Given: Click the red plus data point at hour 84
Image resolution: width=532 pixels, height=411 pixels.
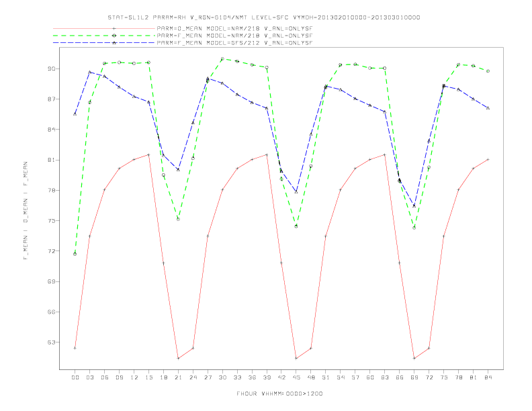Looking at the screenshot, I should (488, 159).
